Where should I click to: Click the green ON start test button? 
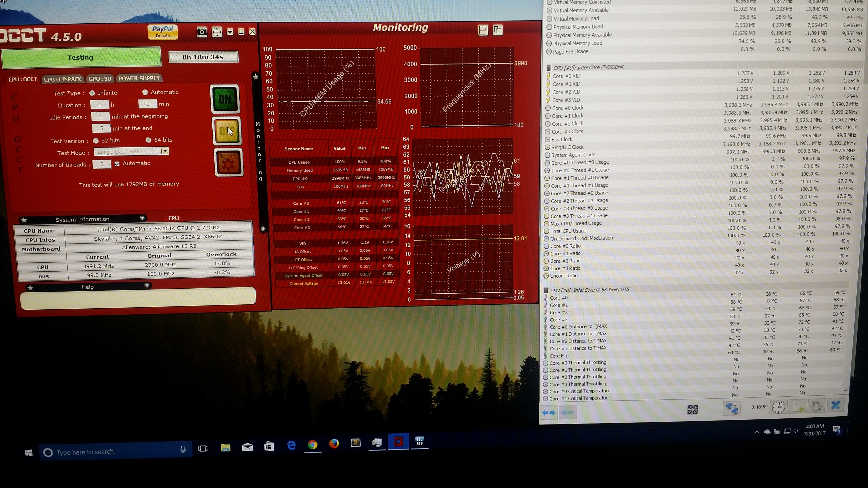click(x=225, y=99)
